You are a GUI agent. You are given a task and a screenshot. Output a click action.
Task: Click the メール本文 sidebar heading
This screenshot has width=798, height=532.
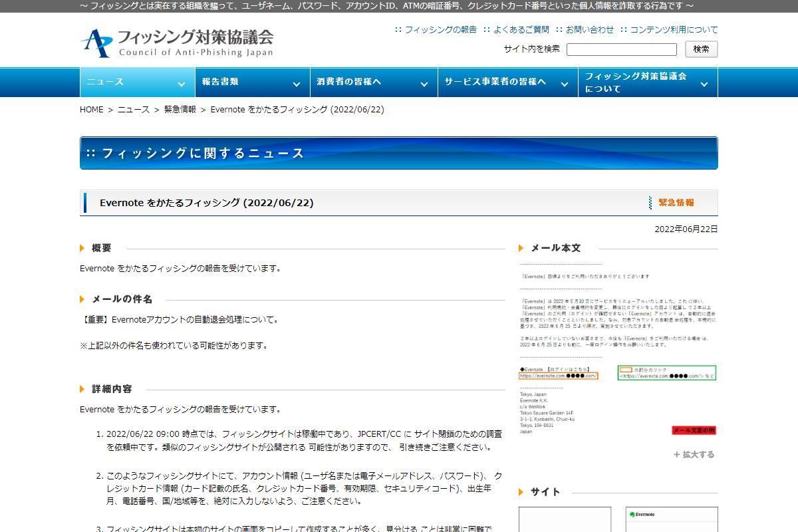click(555, 248)
